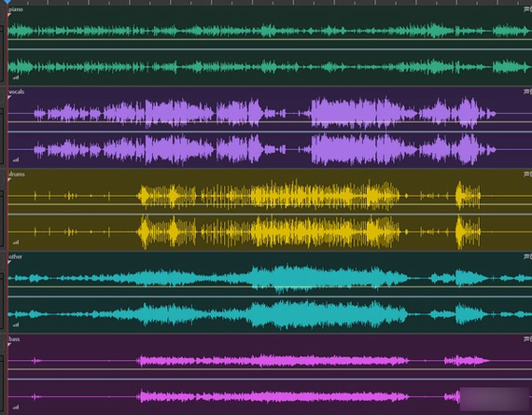
Task: Click the fade-in handle on the other clip
Action: pos(9,262)
